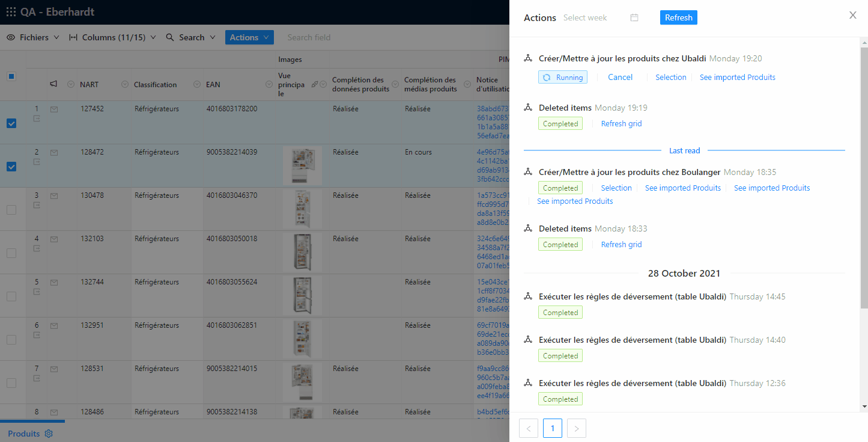Check the row 3 checkbox
The width and height of the screenshot is (868, 442).
(x=11, y=210)
